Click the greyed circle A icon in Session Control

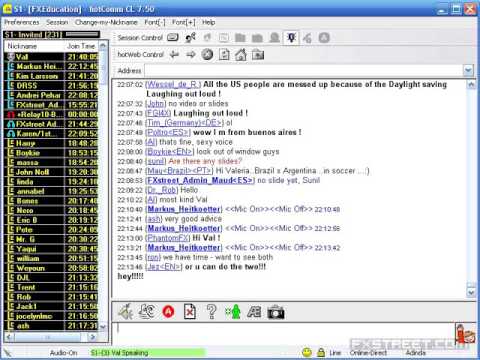tap(324, 38)
